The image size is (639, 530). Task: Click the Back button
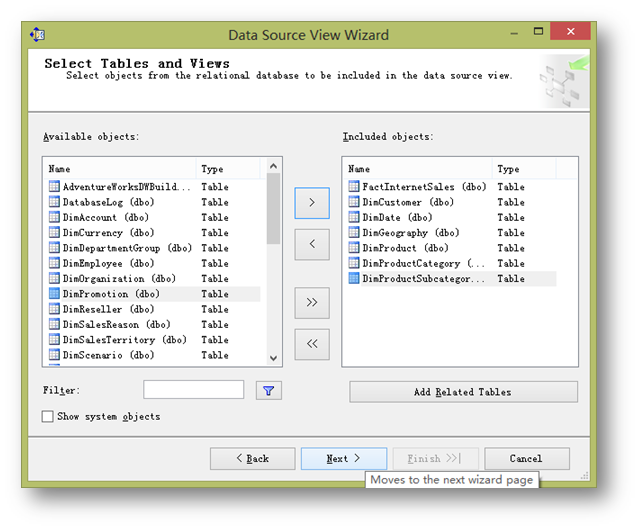coord(253,459)
